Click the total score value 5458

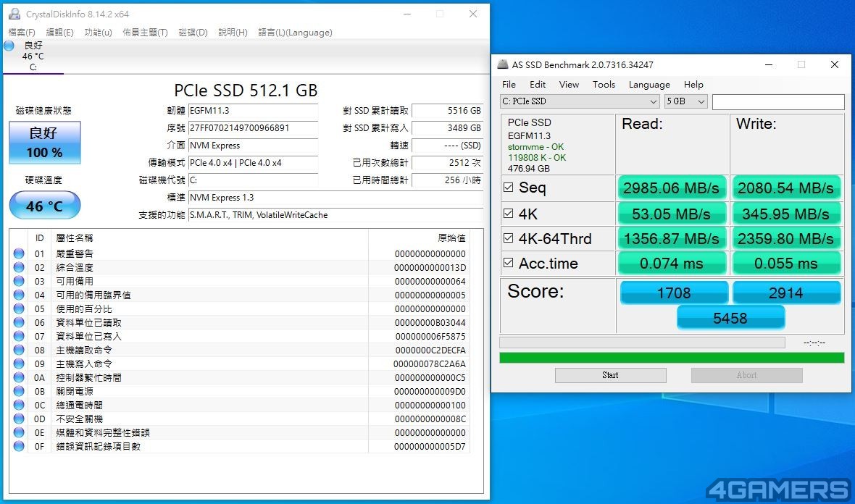tap(730, 318)
